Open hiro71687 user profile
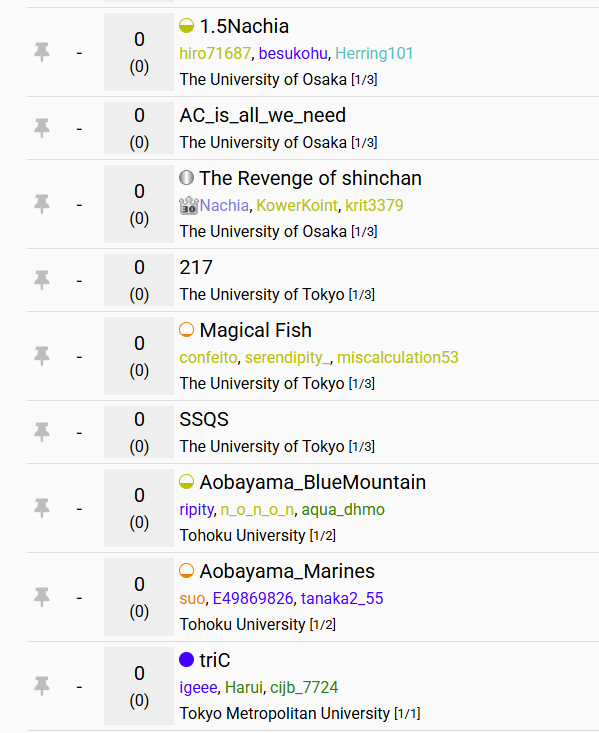This screenshot has width=599, height=733. pyautogui.click(x=215, y=53)
